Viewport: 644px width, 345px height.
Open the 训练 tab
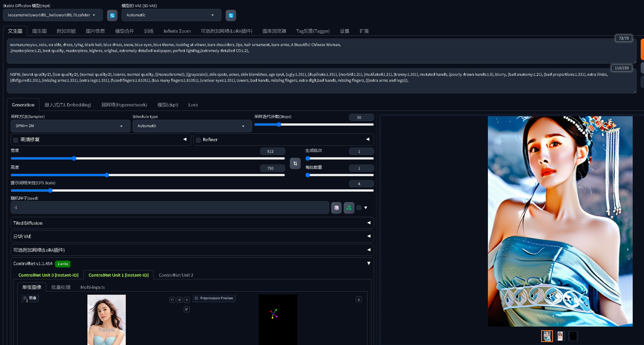click(149, 31)
